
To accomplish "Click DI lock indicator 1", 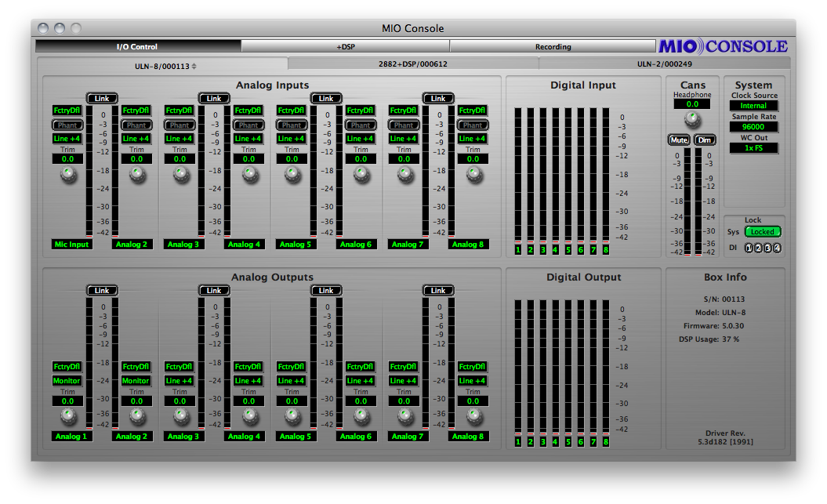I will coord(749,248).
